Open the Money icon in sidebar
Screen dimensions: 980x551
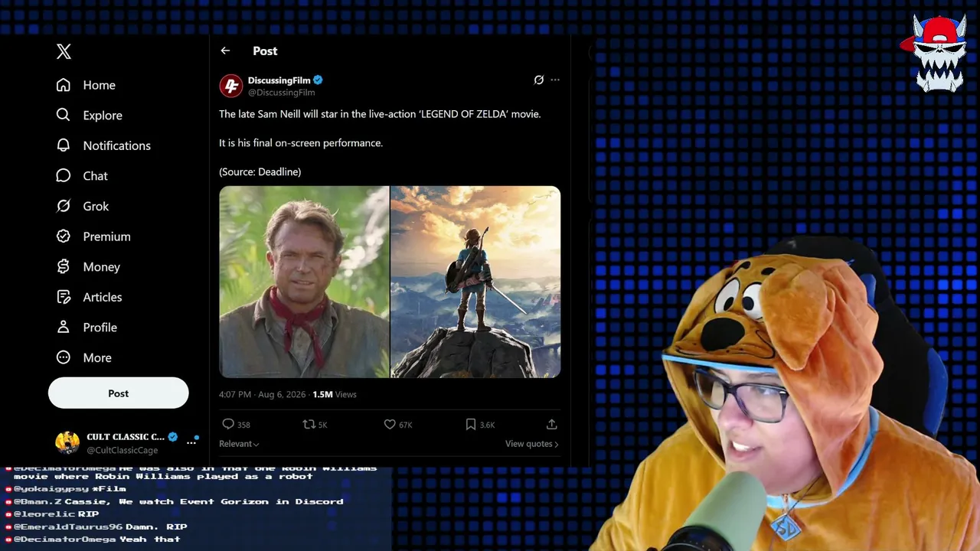pyautogui.click(x=64, y=266)
